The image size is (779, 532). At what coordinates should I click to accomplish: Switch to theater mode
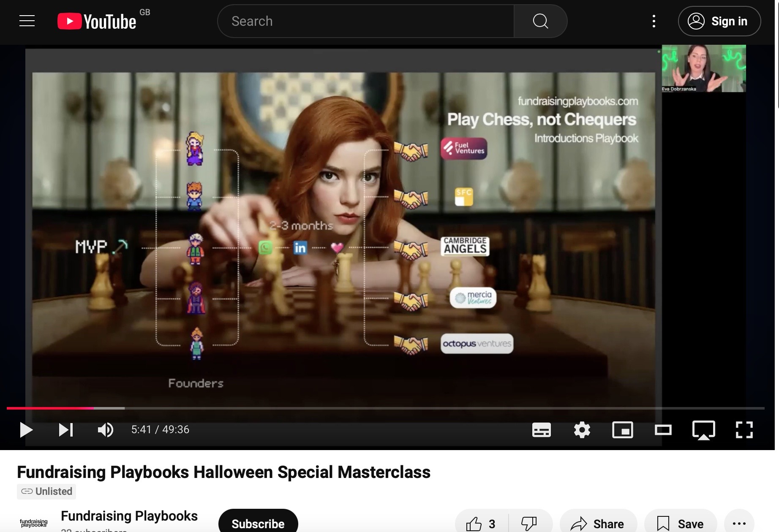coord(663,430)
